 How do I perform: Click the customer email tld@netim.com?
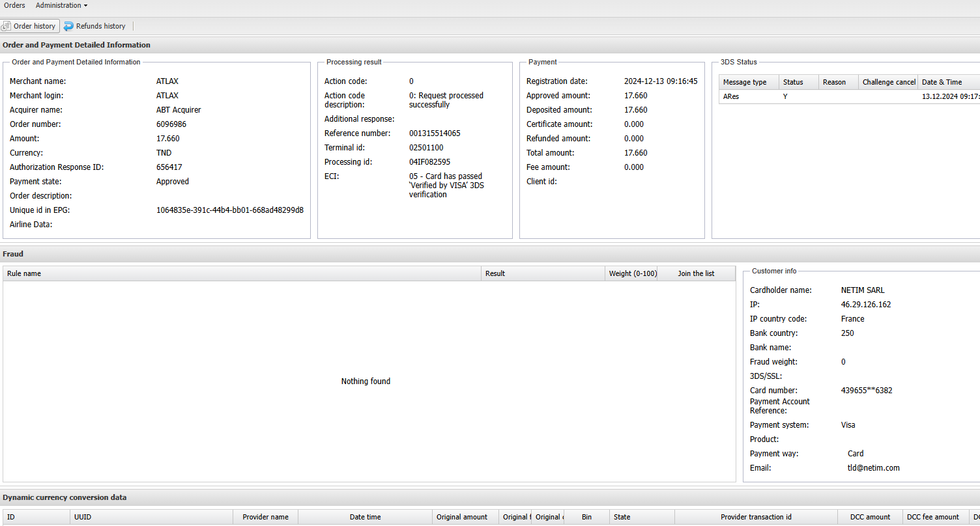pos(869,468)
